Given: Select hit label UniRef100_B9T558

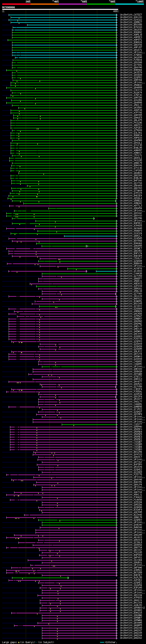Looking at the screenshot, I should tap(131, 241).
